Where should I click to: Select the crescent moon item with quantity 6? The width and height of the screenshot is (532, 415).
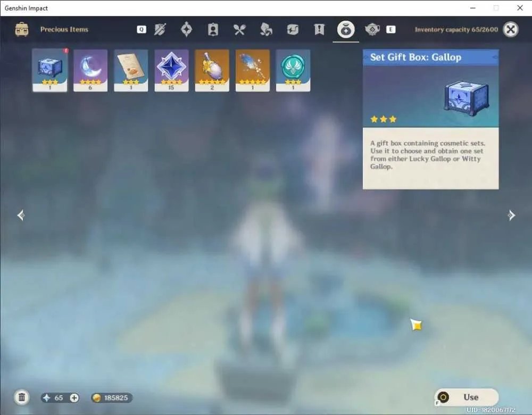click(90, 70)
